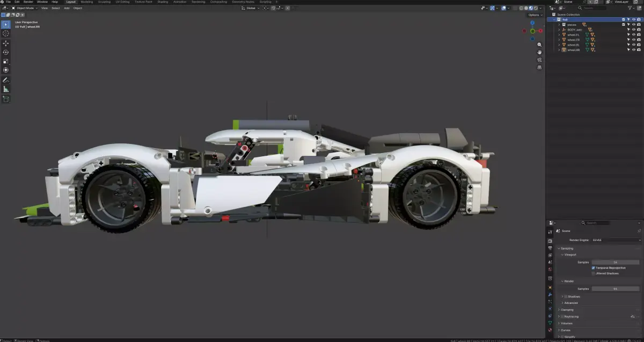Open the Render menu
Viewport: 644px width, 342px height.
[28, 2]
